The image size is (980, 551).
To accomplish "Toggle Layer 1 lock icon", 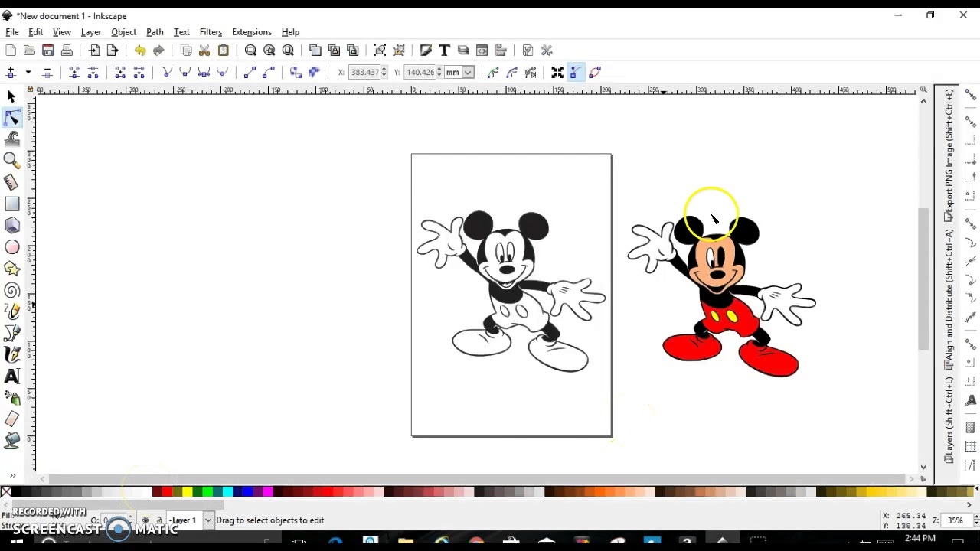I will (159, 520).
